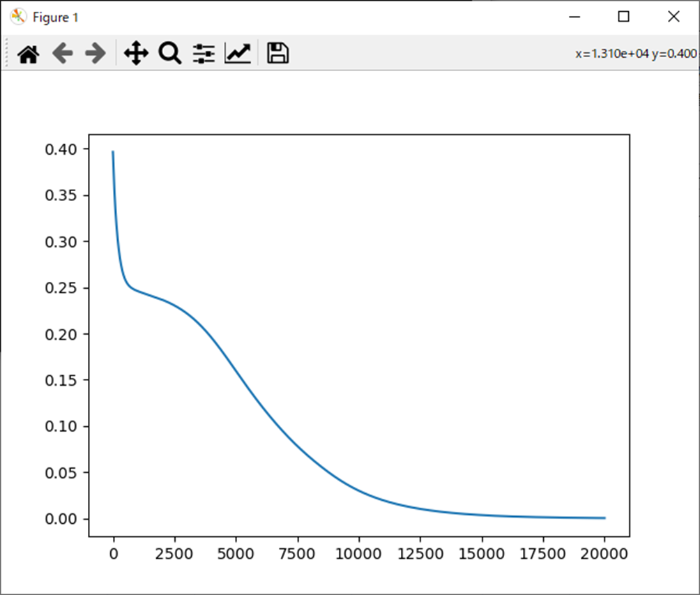Reset the plot to original Home view
The image size is (700, 595).
28,54
